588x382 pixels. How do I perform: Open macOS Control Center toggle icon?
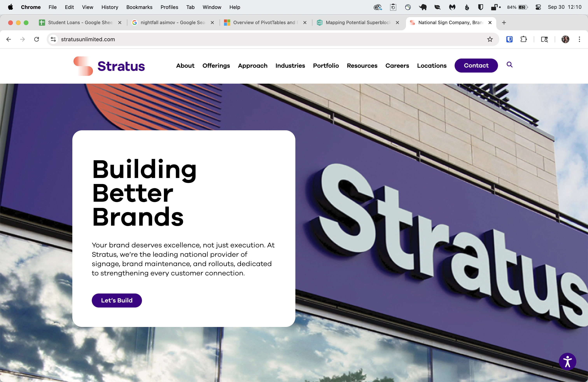(x=538, y=7)
